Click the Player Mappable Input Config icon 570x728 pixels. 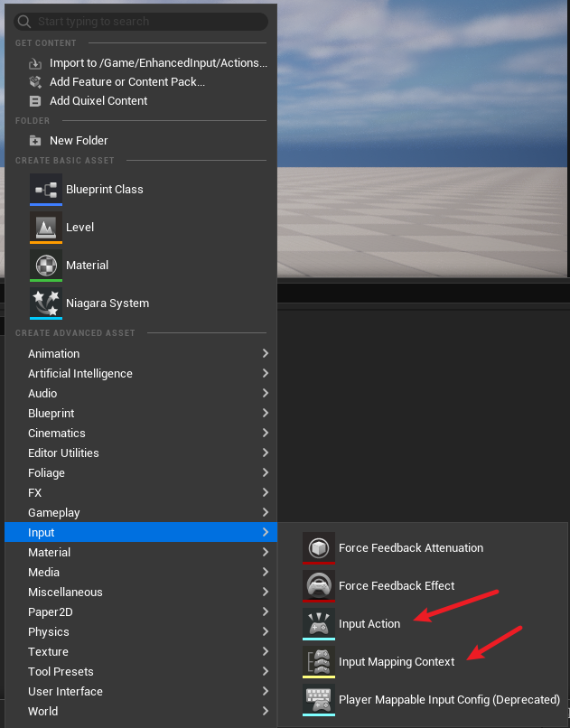[318, 700]
